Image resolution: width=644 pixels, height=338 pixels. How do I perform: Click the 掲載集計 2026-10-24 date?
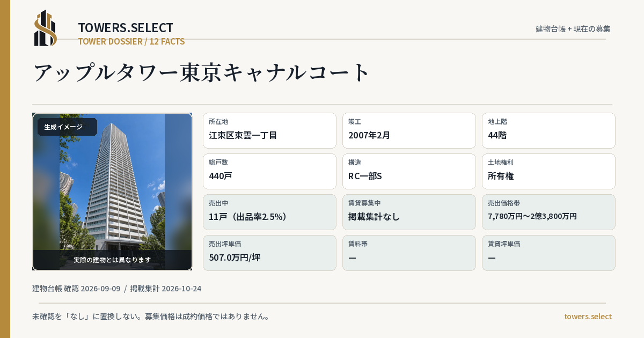(x=166, y=289)
